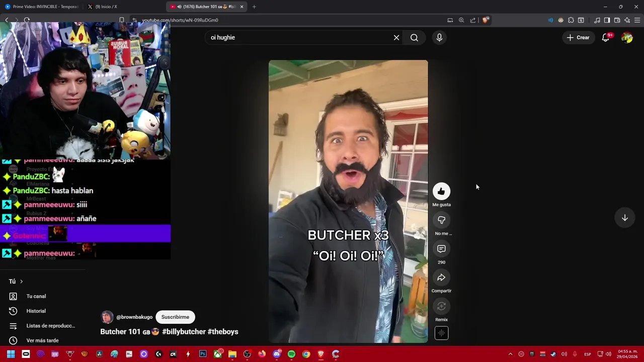Open the #billybutcher hashtag link
Image resolution: width=644 pixels, height=362 pixels.
coord(184,332)
